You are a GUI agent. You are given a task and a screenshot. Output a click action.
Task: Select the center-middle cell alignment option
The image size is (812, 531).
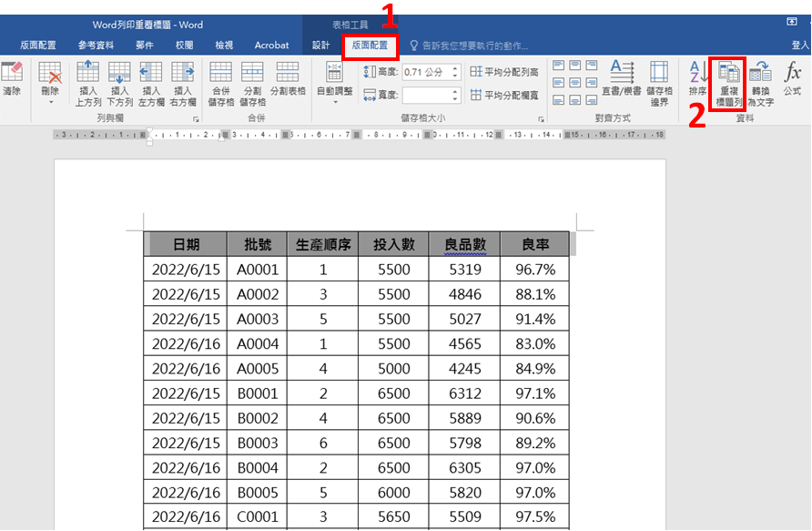pos(575,83)
